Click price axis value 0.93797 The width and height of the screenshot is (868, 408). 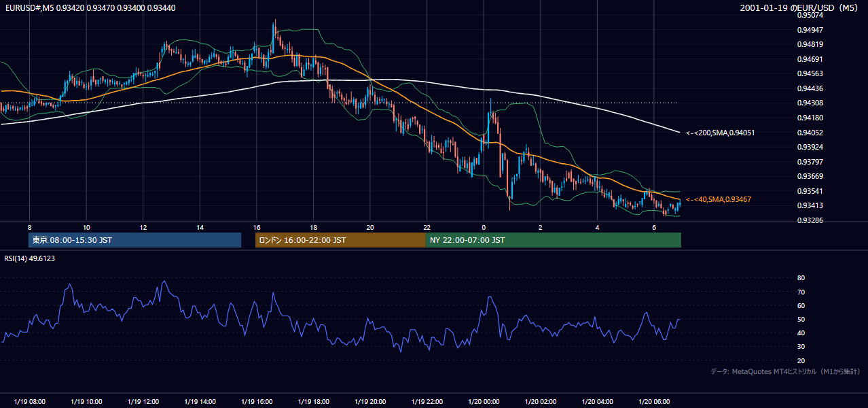coord(810,162)
